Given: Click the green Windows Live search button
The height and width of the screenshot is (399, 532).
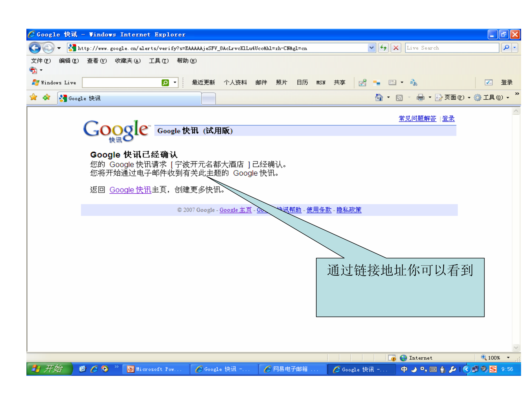Looking at the screenshot, I should (x=165, y=83).
